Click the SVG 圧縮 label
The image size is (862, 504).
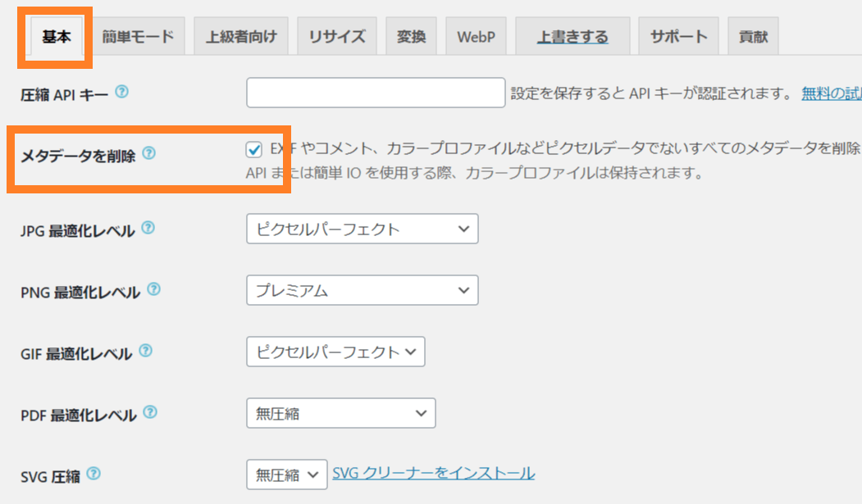(x=51, y=477)
